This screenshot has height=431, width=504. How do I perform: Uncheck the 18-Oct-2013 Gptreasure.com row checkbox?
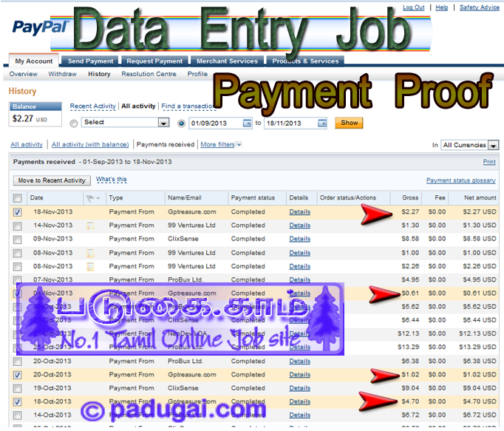(18, 402)
